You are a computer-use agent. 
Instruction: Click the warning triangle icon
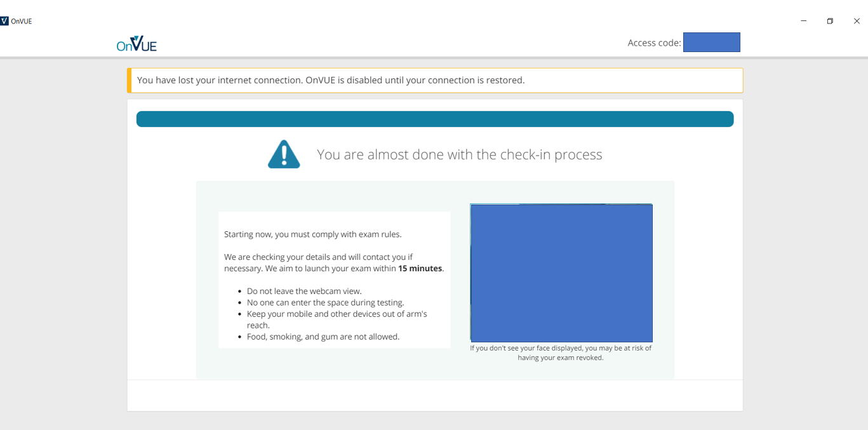coord(284,154)
